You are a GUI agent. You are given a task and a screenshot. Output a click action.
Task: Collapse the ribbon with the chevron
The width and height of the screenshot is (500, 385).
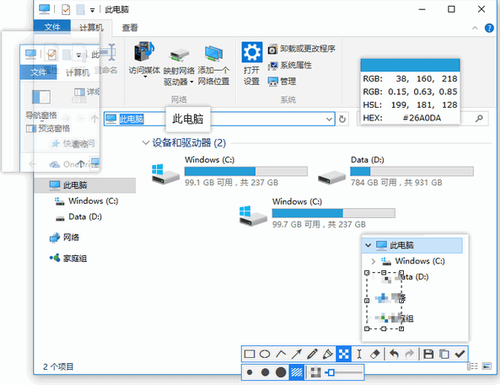click(x=475, y=28)
